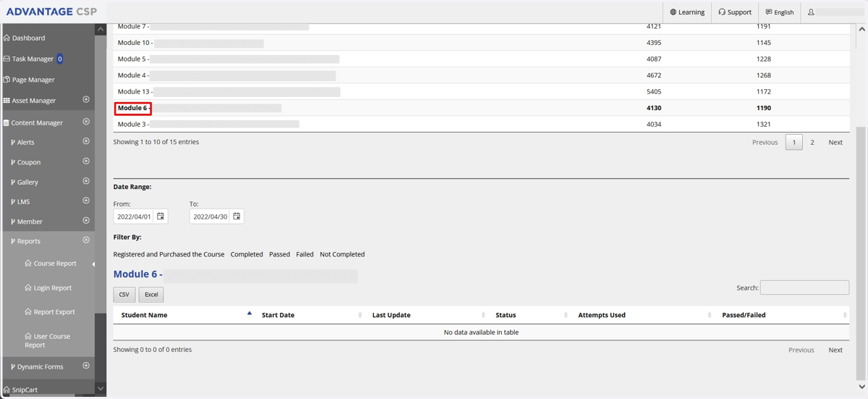868x399 pixels.
Task: Filter by Passed
Action: 279,254
